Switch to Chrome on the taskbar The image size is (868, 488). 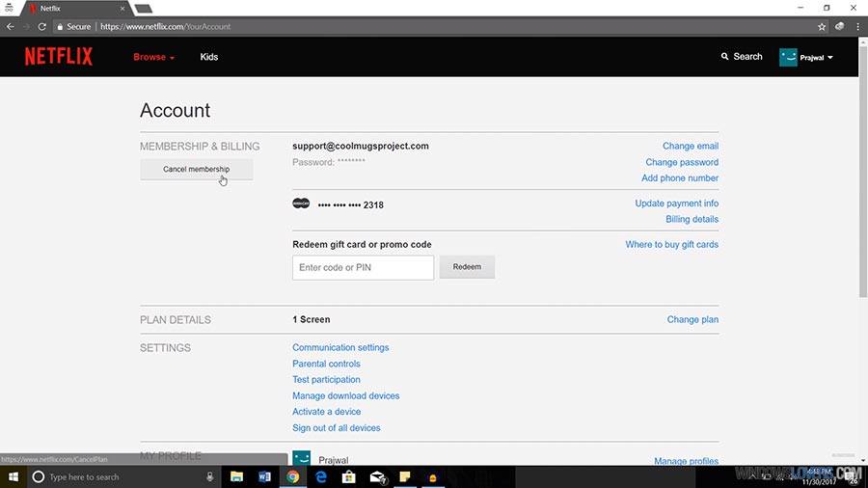293,476
